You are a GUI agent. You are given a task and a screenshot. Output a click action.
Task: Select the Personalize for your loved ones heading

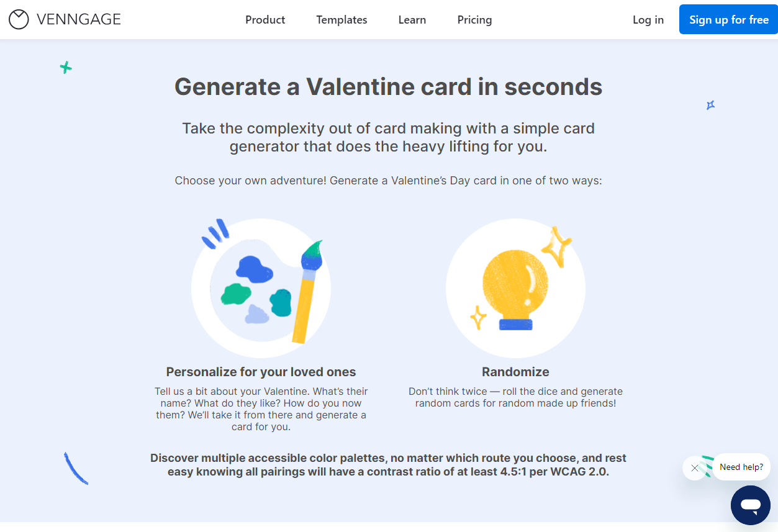click(261, 372)
